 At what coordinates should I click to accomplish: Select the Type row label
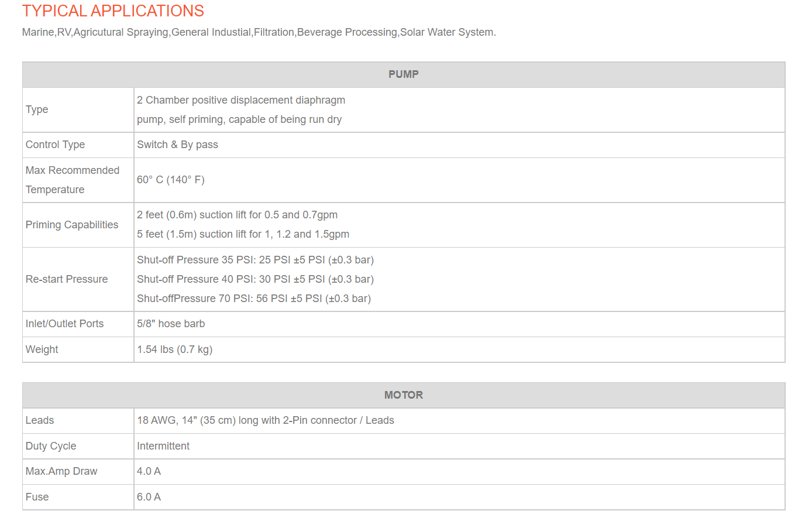point(37,109)
